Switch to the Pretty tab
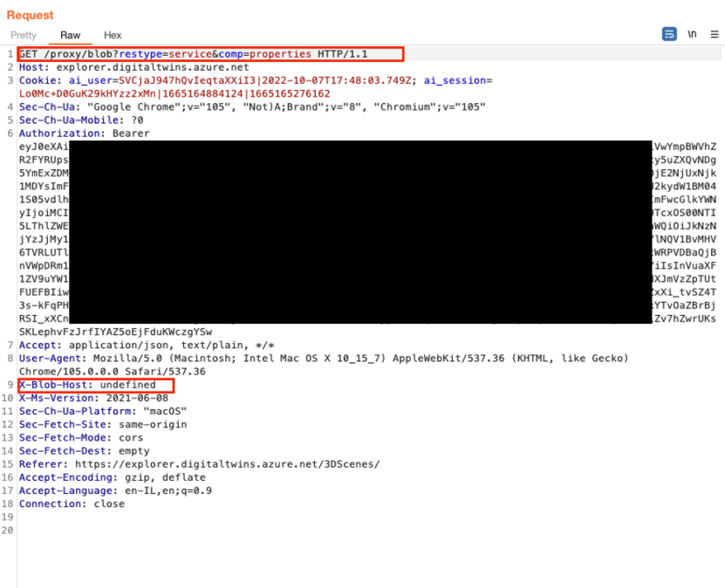 [x=23, y=35]
